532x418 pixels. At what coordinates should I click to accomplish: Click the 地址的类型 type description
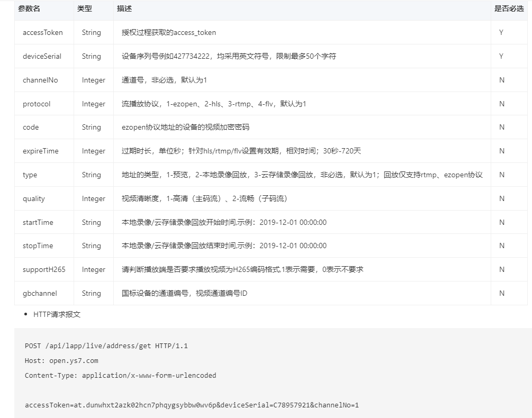pos(302,175)
